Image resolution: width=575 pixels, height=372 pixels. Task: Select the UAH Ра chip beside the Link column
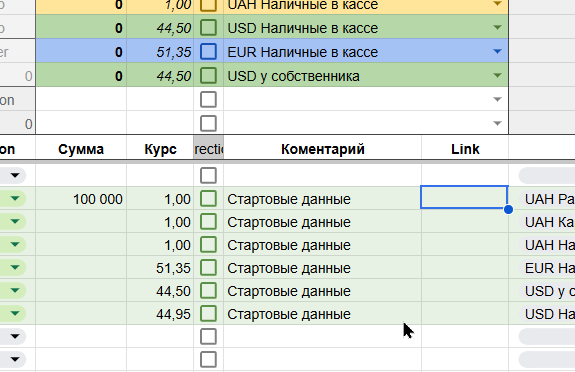547,199
